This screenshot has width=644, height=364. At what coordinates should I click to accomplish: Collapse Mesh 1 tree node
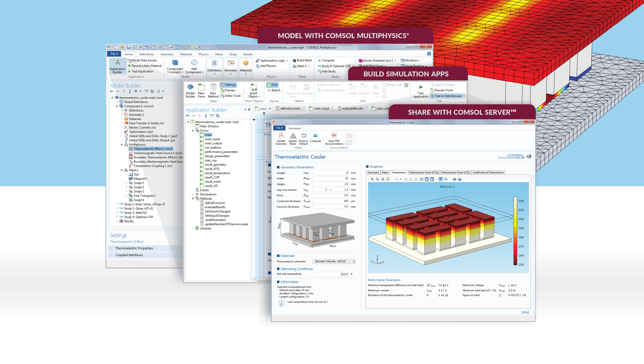click(x=122, y=170)
